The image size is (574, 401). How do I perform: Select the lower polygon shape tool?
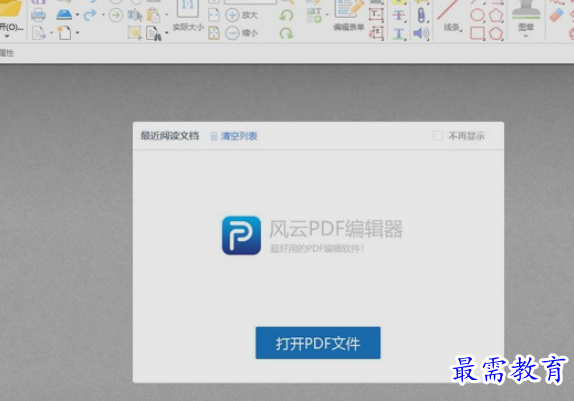coord(496,33)
